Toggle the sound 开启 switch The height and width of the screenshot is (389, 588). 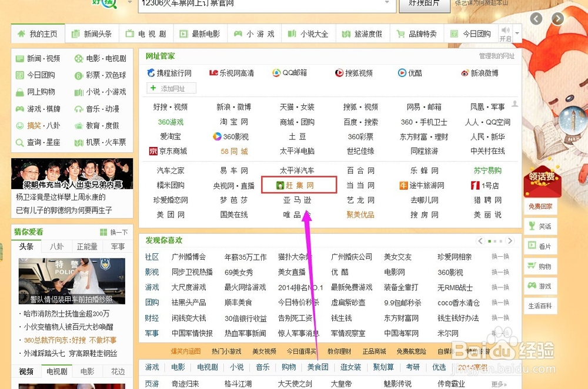pos(505,33)
